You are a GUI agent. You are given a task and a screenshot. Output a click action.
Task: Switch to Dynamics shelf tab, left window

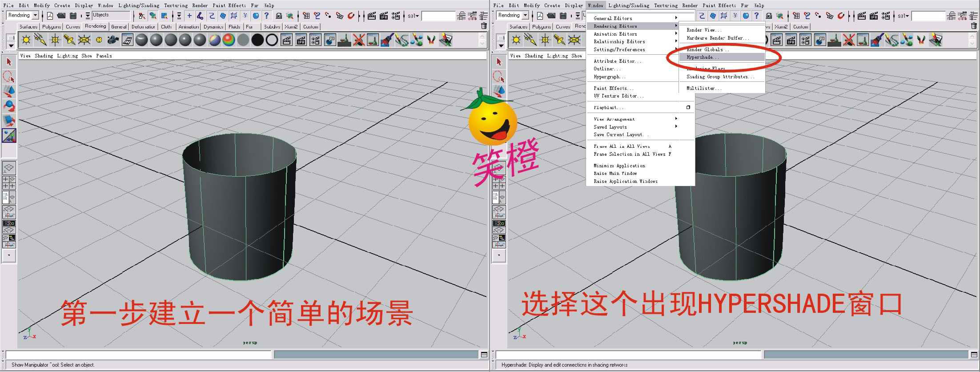(x=213, y=27)
